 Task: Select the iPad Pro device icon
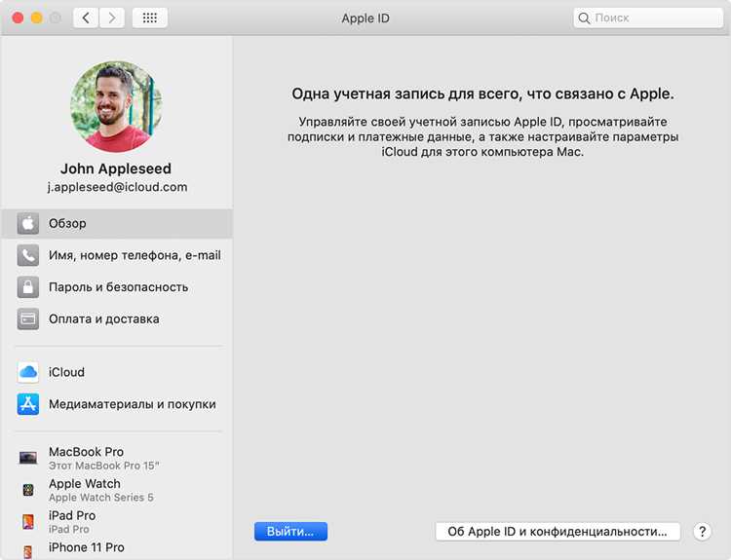tap(28, 522)
